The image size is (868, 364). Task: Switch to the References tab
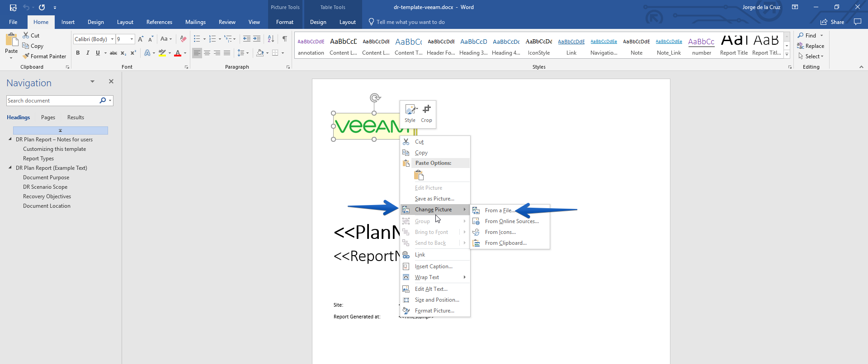pyautogui.click(x=159, y=22)
